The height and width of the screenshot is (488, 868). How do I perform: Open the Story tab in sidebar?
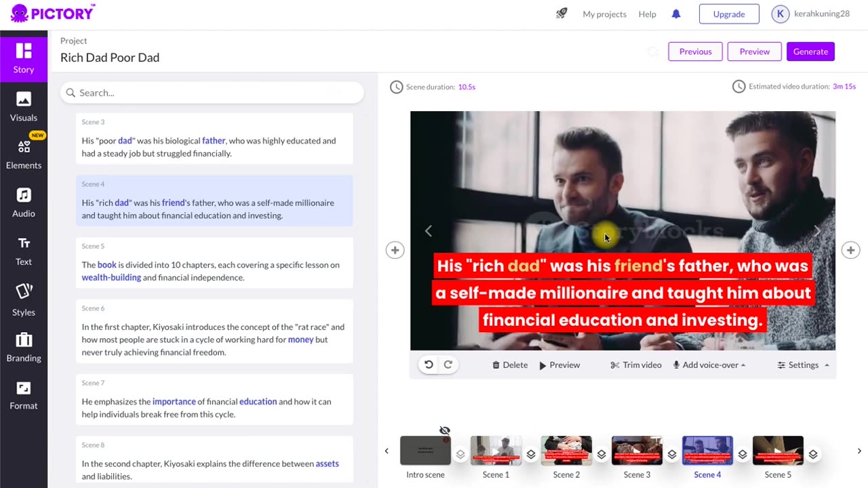point(24,58)
